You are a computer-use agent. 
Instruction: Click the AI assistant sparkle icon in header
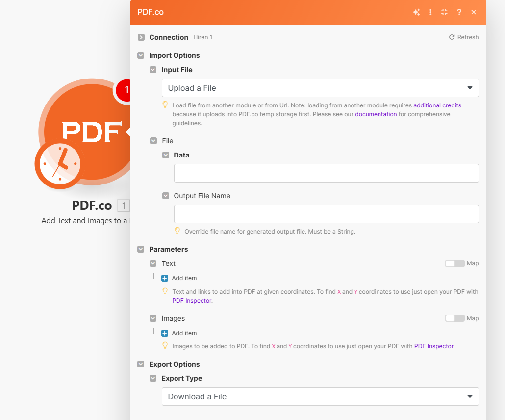(416, 12)
